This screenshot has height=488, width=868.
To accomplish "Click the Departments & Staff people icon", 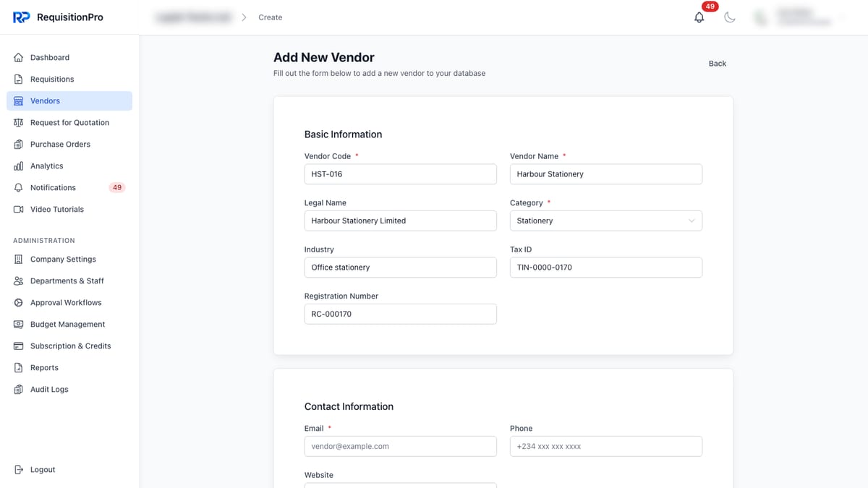I will point(19,281).
